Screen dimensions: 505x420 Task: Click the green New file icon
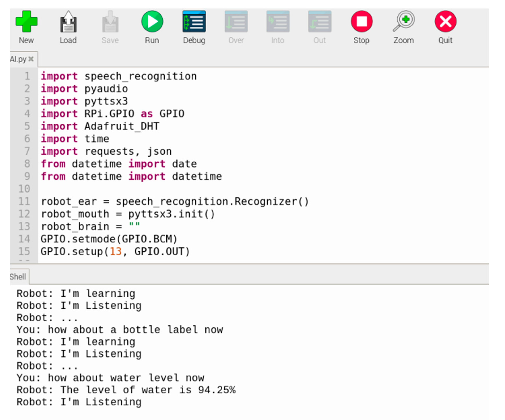tap(26, 22)
